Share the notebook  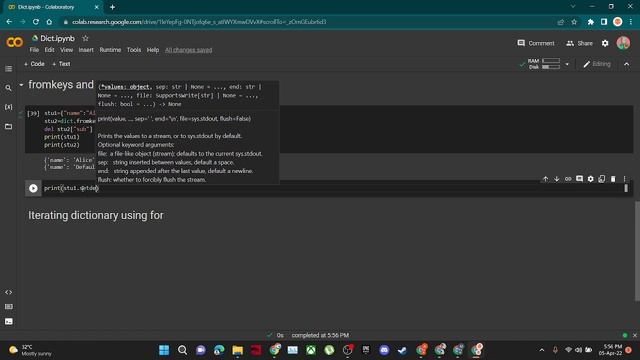point(579,43)
